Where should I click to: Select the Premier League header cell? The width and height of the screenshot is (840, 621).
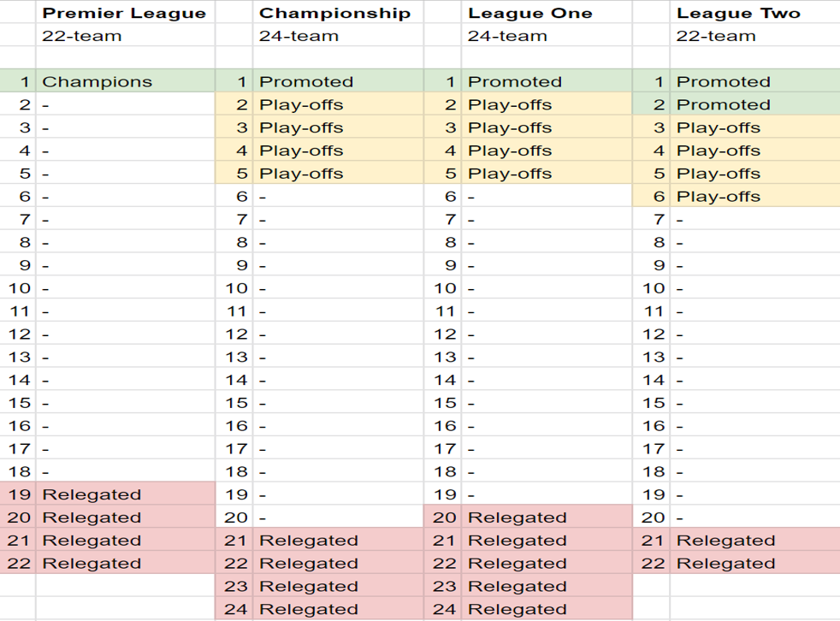(124, 13)
